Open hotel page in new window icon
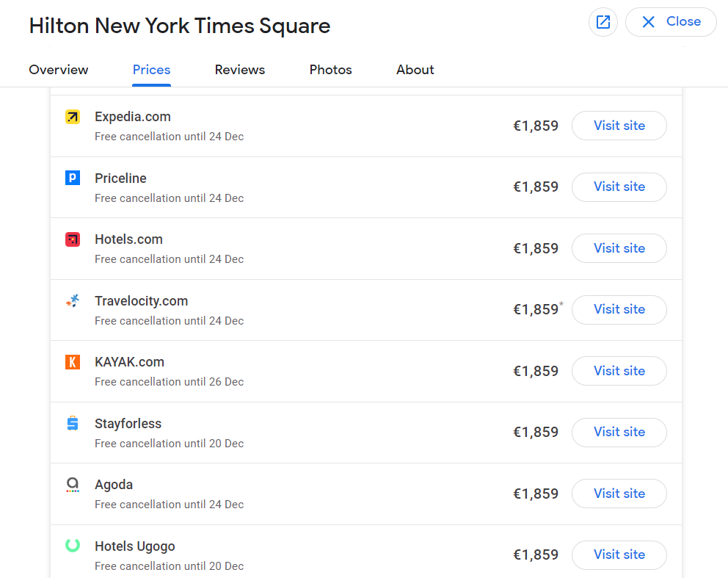The image size is (728, 578). tap(603, 22)
